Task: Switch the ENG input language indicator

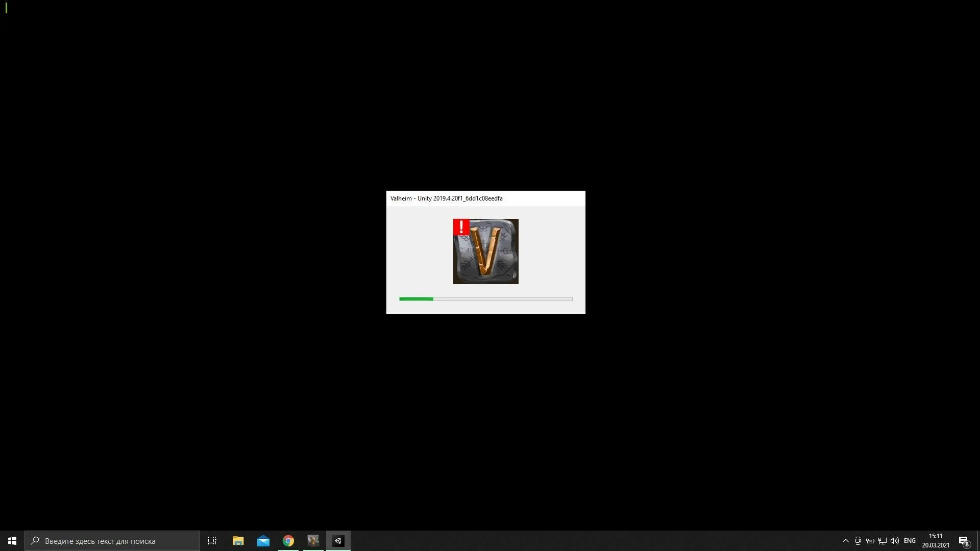Action: click(x=910, y=541)
